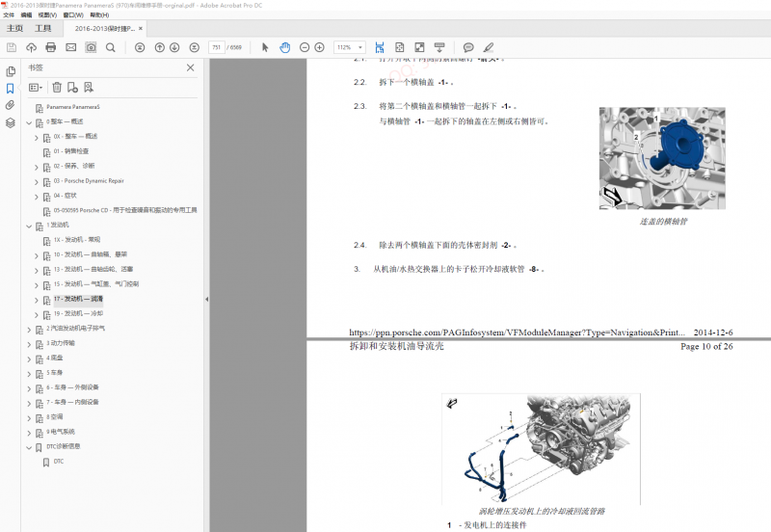The height and width of the screenshot is (532, 771).
Task: Click the read mode download-style icon
Action: [x=439, y=47]
